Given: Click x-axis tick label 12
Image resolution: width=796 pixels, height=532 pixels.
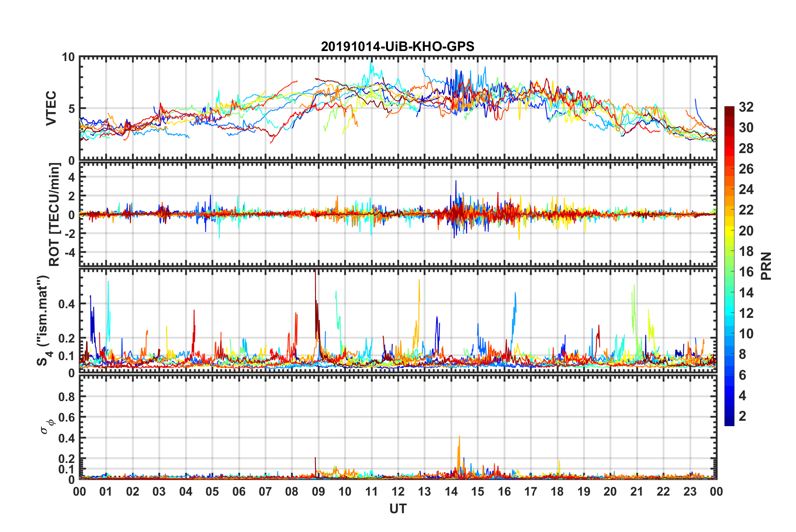Looking at the screenshot, I should [x=398, y=491].
